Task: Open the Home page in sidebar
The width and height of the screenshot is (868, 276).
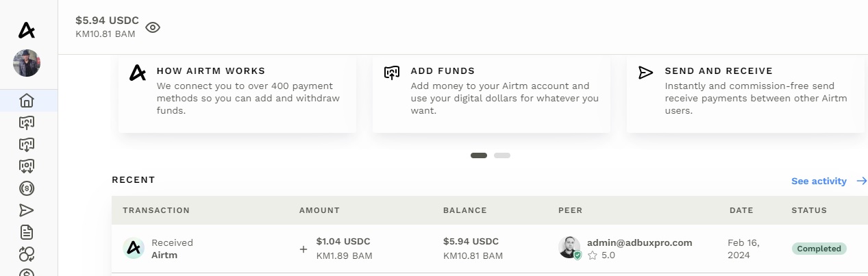Action: (x=27, y=101)
